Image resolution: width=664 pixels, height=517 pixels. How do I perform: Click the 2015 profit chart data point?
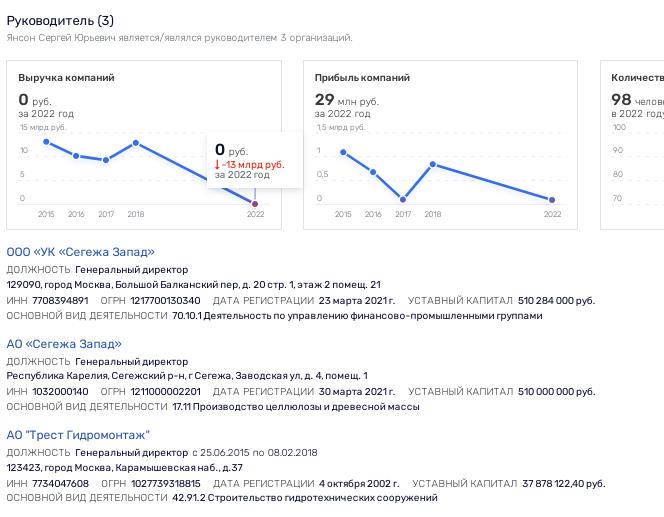(x=343, y=152)
